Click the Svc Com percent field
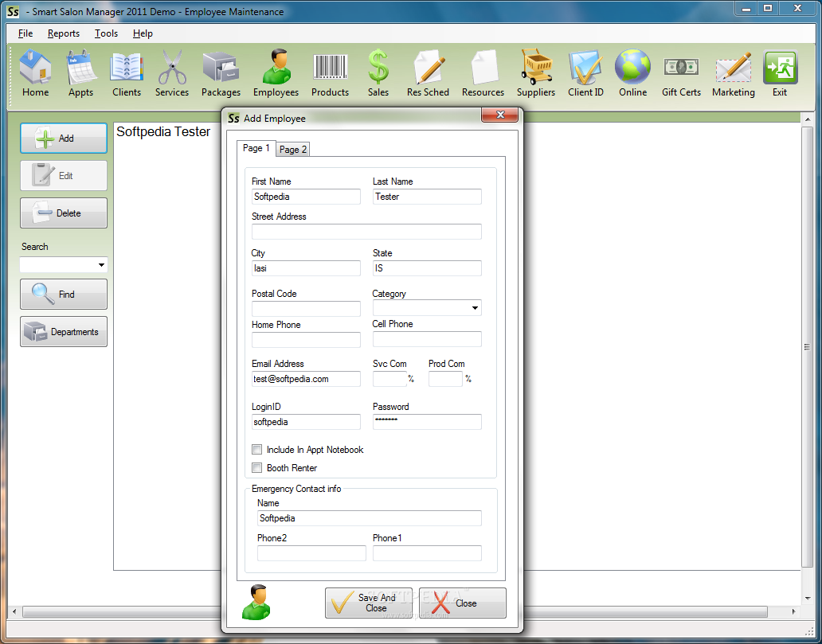822x644 pixels. (390, 379)
